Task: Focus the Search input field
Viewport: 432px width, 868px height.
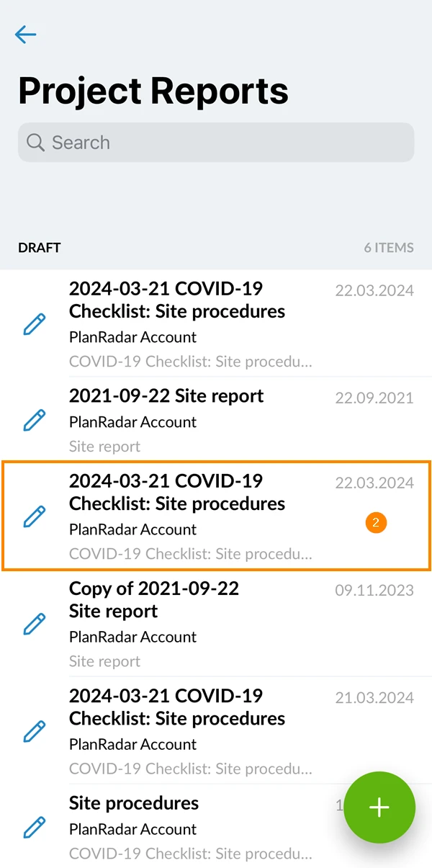Action: (216, 142)
